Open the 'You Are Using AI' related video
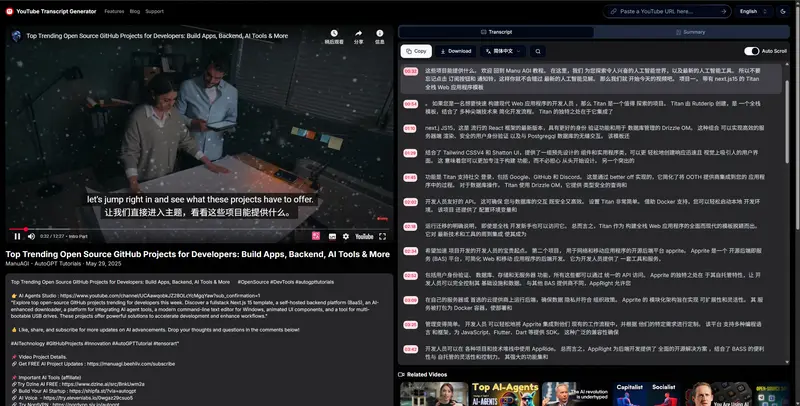 click(717, 394)
